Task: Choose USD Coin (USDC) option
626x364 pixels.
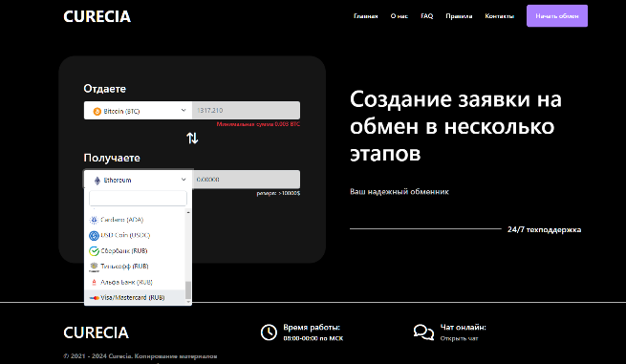Action: click(135, 235)
